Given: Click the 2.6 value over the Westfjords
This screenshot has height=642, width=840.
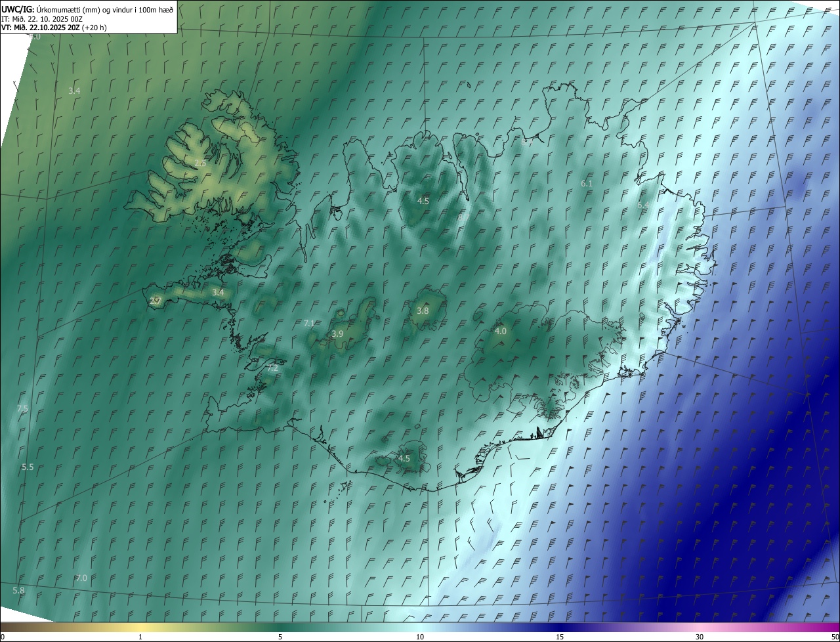Looking at the screenshot, I should pyautogui.click(x=200, y=163).
